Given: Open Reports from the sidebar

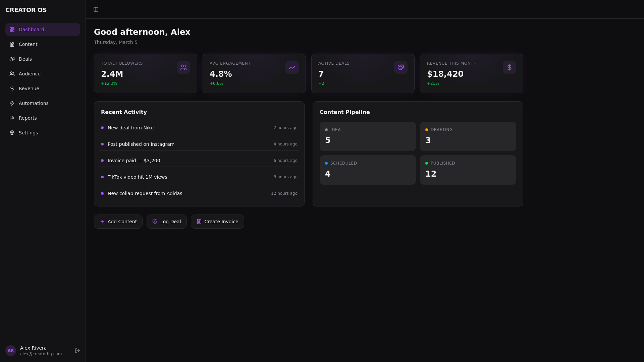Looking at the screenshot, I should click(x=43, y=118).
